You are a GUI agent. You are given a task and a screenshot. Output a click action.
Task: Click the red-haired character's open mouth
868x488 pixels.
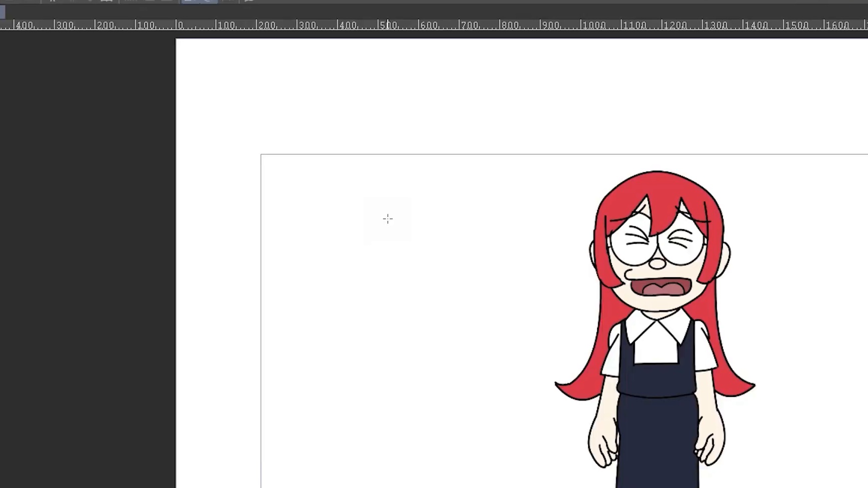click(661, 287)
